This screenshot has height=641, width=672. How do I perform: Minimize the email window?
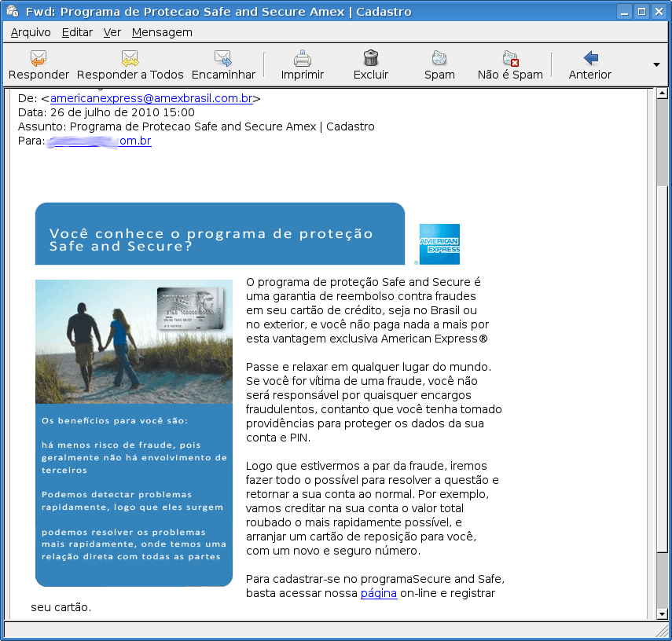click(624, 12)
